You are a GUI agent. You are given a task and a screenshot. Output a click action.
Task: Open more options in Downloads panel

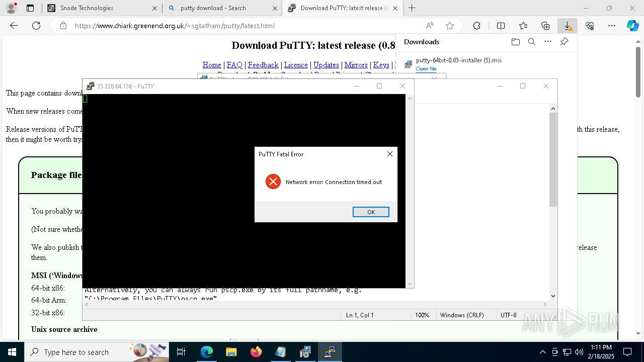(x=548, y=42)
